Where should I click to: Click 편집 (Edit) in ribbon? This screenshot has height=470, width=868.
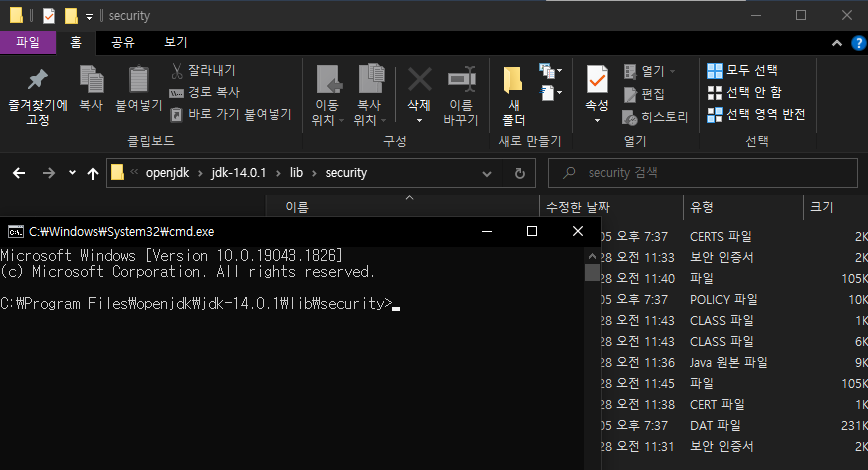(x=644, y=94)
